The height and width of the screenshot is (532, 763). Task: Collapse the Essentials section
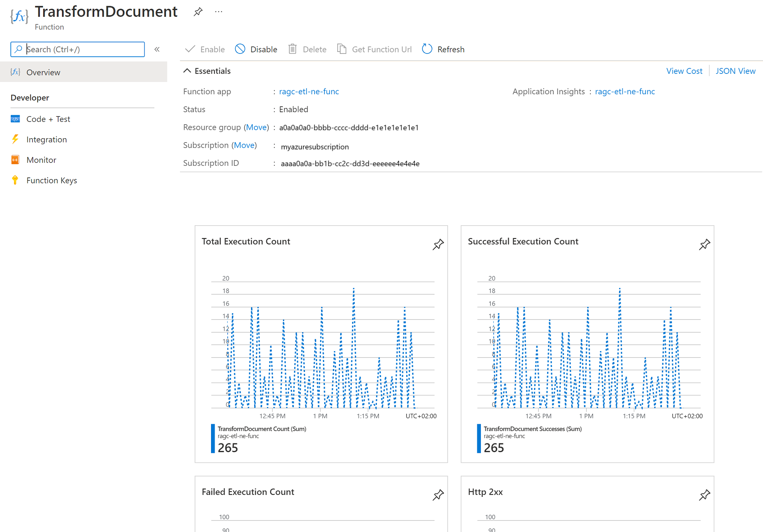(187, 71)
